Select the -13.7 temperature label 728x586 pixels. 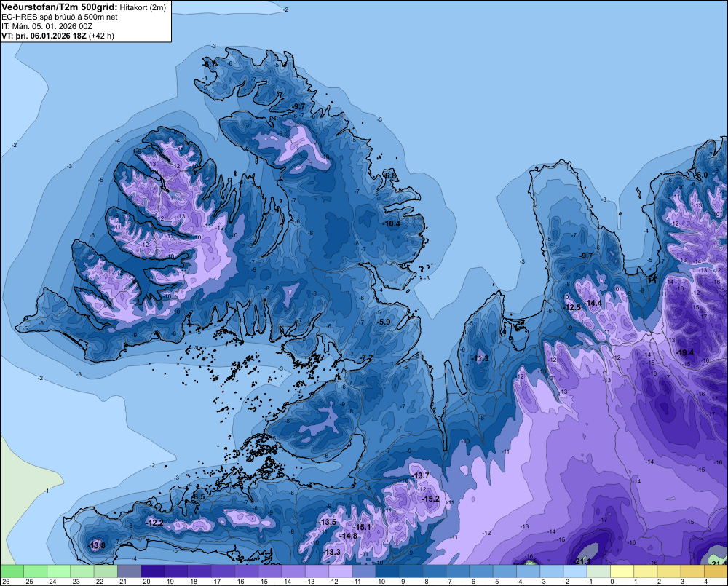(421, 475)
